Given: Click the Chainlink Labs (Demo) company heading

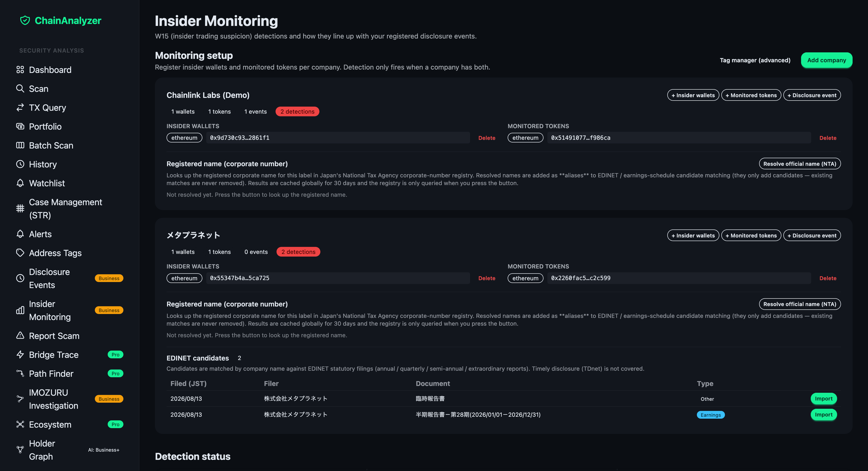Looking at the screenshot, I should (208, 95).
